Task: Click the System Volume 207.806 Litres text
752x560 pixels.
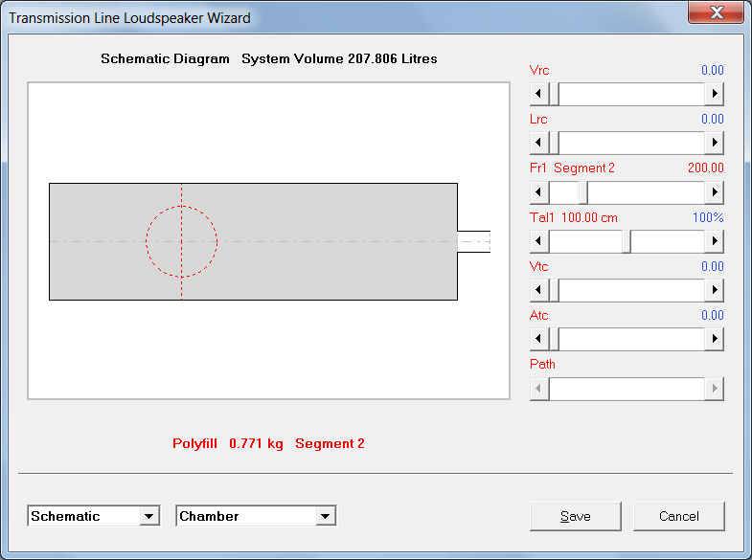Action: click(339, 59)
